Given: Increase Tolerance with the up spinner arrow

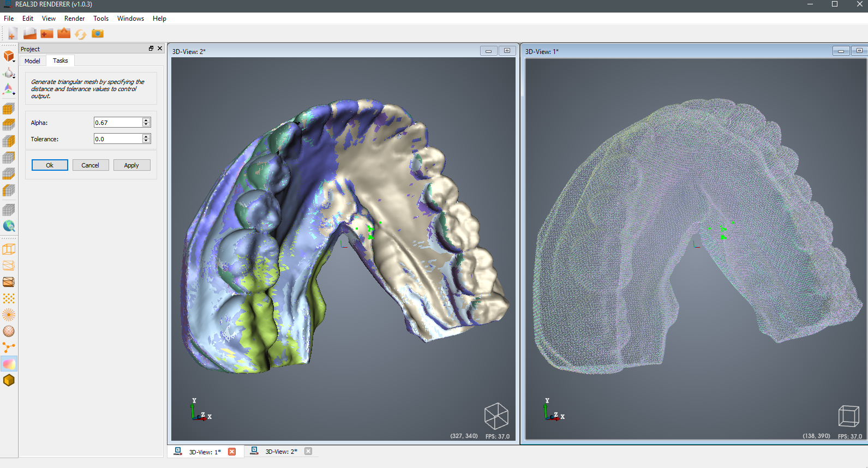Looking at the screenshot, I should (x=146, y=136).
